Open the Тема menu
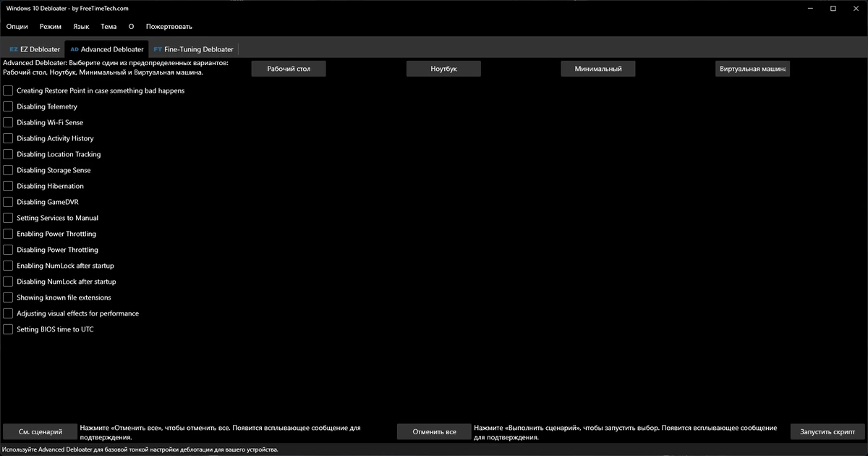This screenshot has height=456, width=868. pos(109,26)
